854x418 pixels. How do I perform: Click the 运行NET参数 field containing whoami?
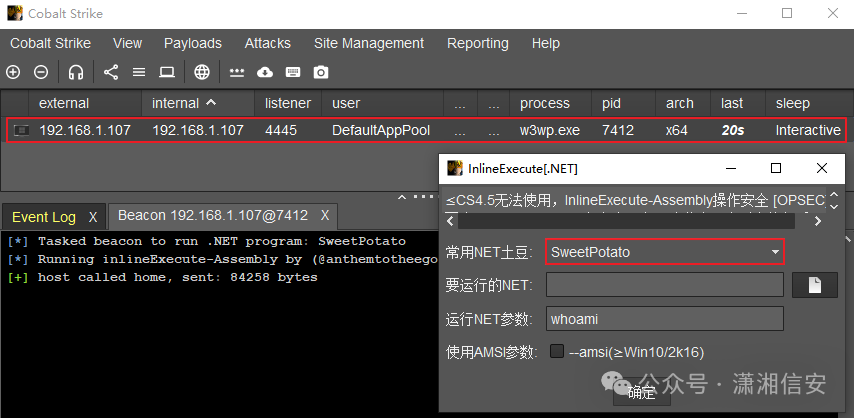(x=664, y=318)
